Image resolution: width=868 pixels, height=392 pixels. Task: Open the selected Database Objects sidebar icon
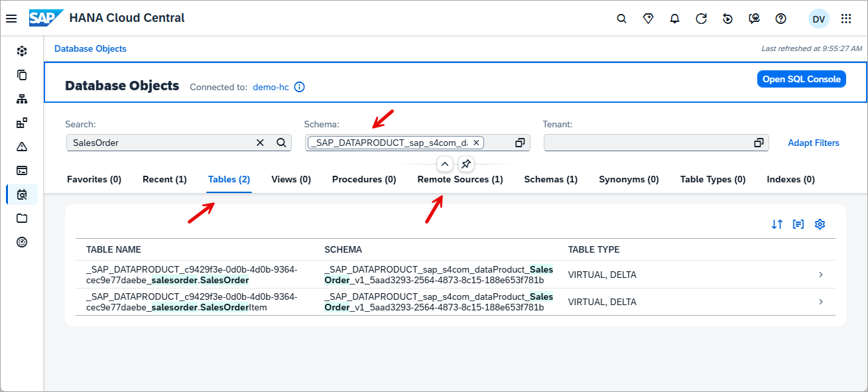(22, 194)
